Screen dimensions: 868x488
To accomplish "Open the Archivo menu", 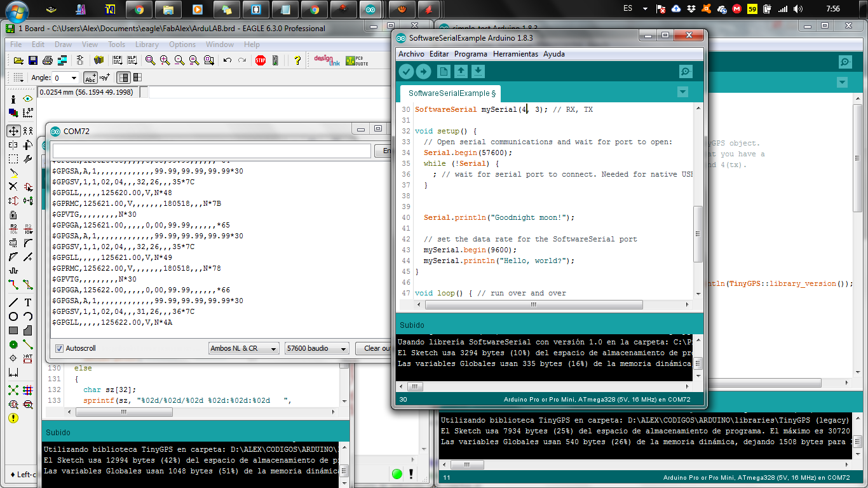I will pyautogui.click(x=411, y=54).
